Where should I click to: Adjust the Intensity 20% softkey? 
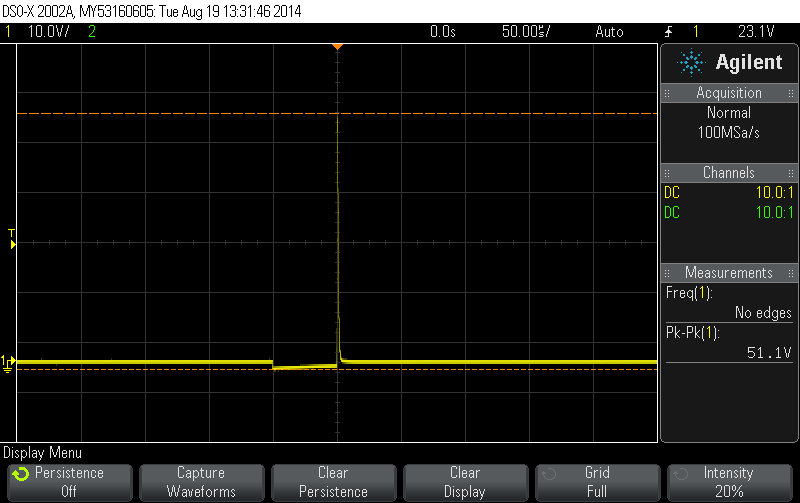point(730,483)
